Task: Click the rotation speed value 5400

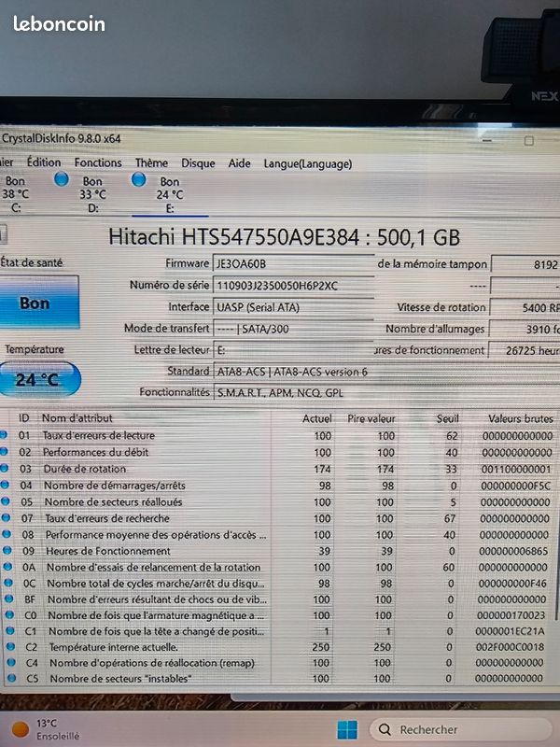Action: (525, 308)
